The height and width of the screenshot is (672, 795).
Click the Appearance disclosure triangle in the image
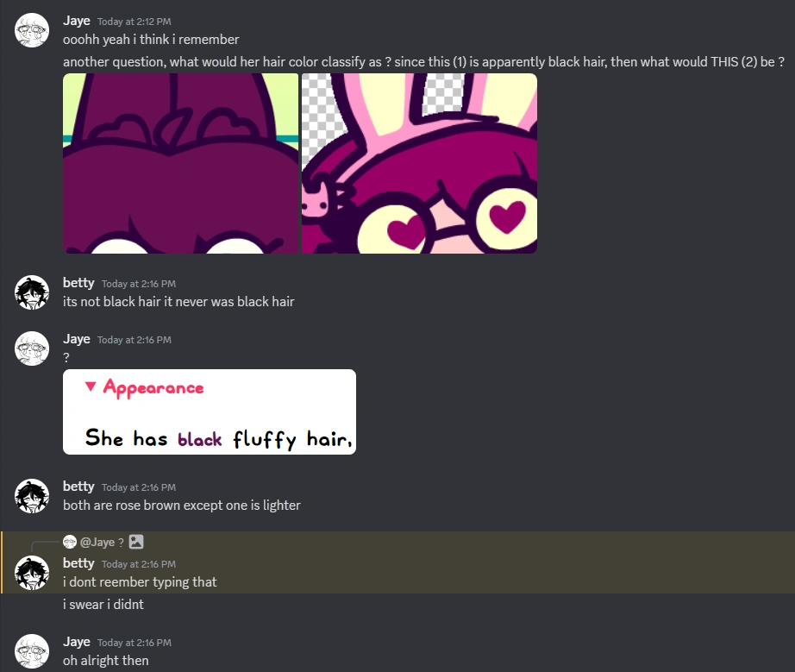click(x=91, y=386)
